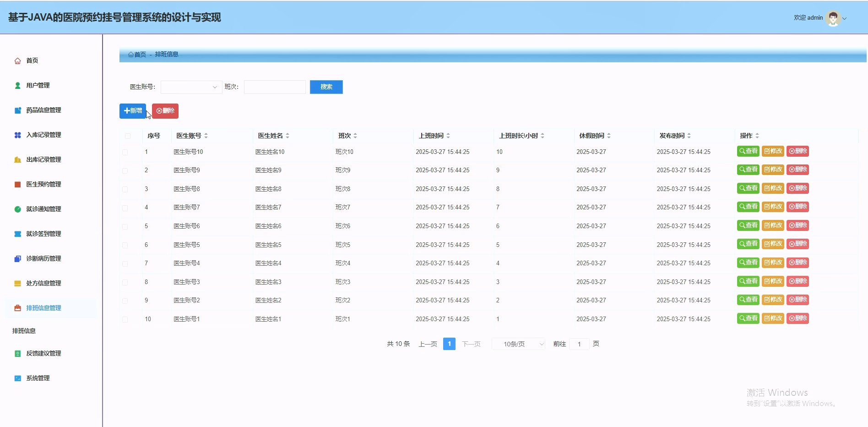The width and height of the screenshot is (868, 427).
Task: Open 诊断病历管理 menu item
Action: [x=43, y=258]
